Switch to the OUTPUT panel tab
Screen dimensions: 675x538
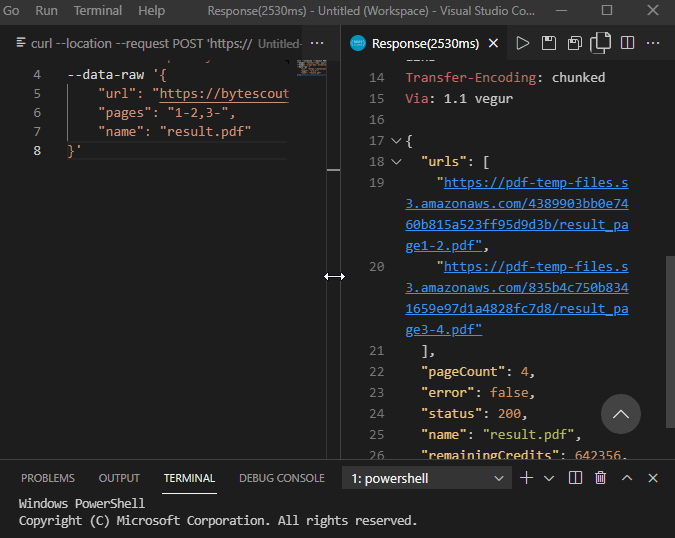[119, 478]
